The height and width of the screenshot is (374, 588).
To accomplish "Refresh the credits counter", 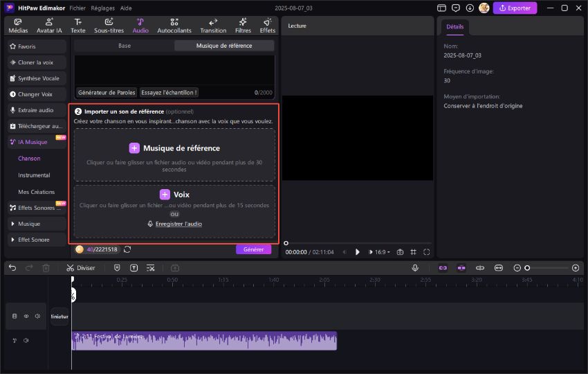I will pyautogui.click(x=127, y=249).
